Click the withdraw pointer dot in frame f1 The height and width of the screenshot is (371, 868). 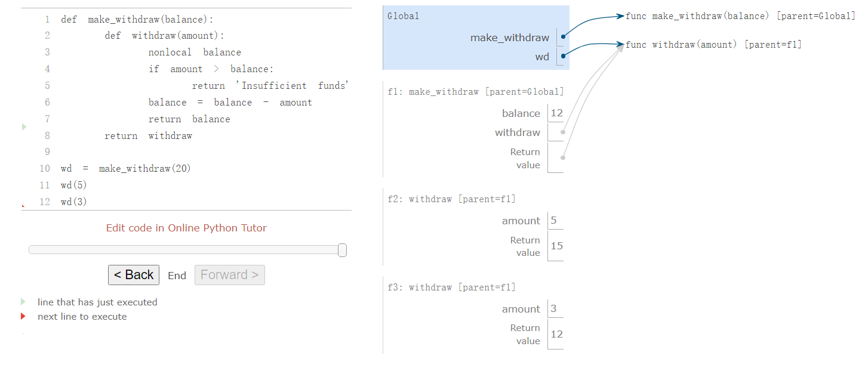tap(562, 132)
